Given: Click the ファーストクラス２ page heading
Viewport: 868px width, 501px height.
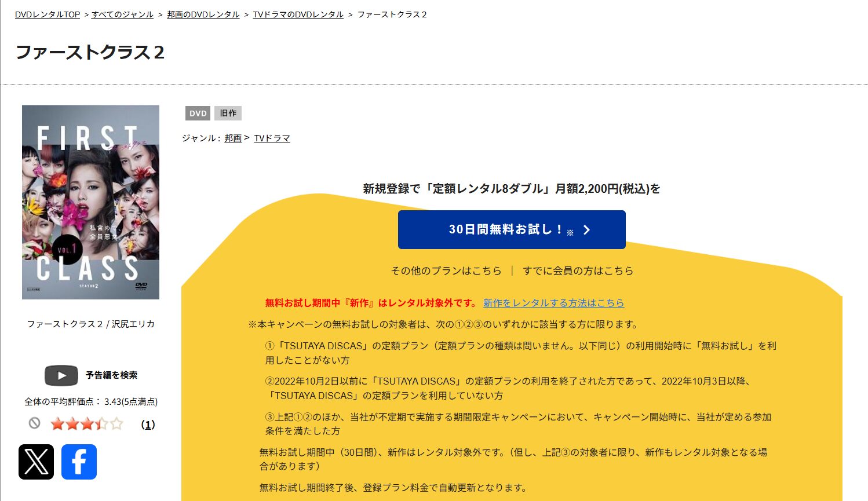Looking at the screenshot, I should click(x=90, y=52).
